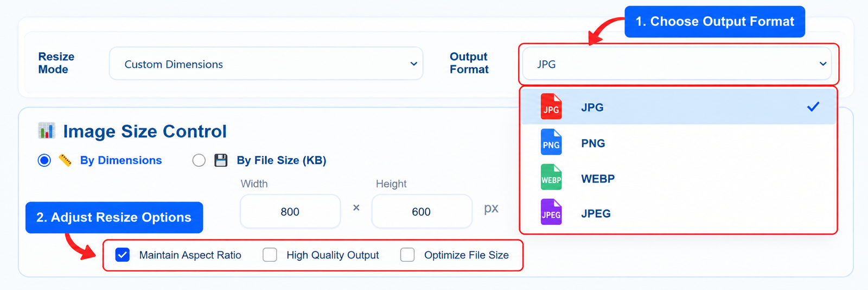Click the Height field showing 600

(422, 211)
